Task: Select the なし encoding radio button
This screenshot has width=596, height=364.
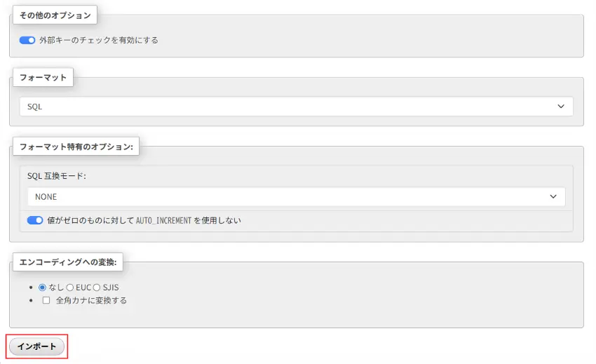Action: pyautogui.click(x=43, y=288)
